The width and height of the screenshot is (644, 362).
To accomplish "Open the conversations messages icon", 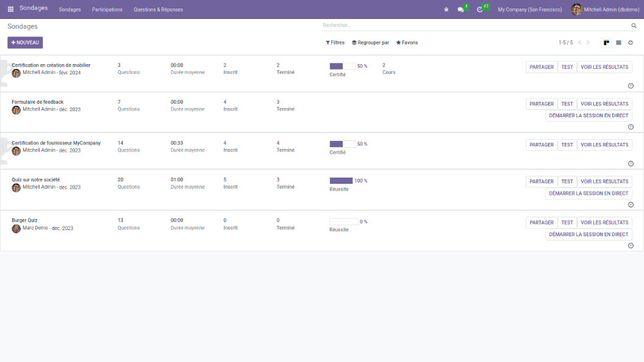I will click(460, 10).
